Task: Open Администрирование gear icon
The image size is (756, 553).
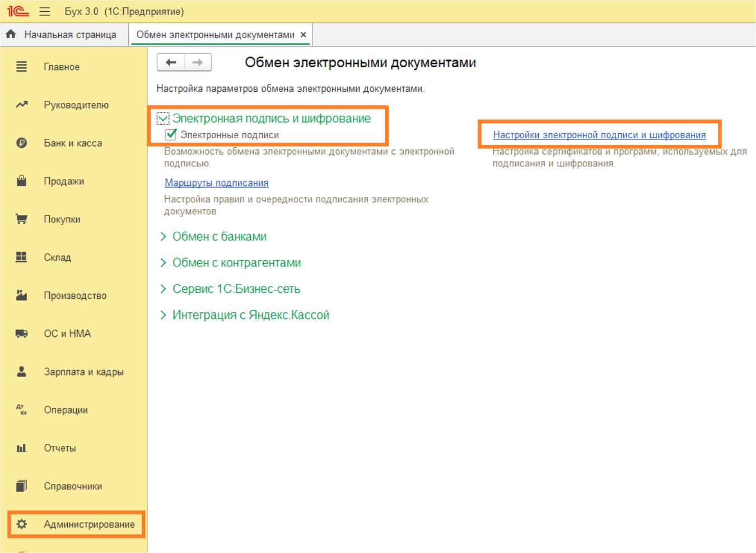Action: [21, 524]
